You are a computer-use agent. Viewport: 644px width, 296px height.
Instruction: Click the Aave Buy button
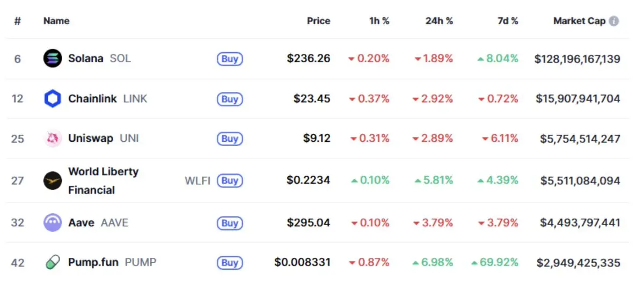[x=230, y=222]
